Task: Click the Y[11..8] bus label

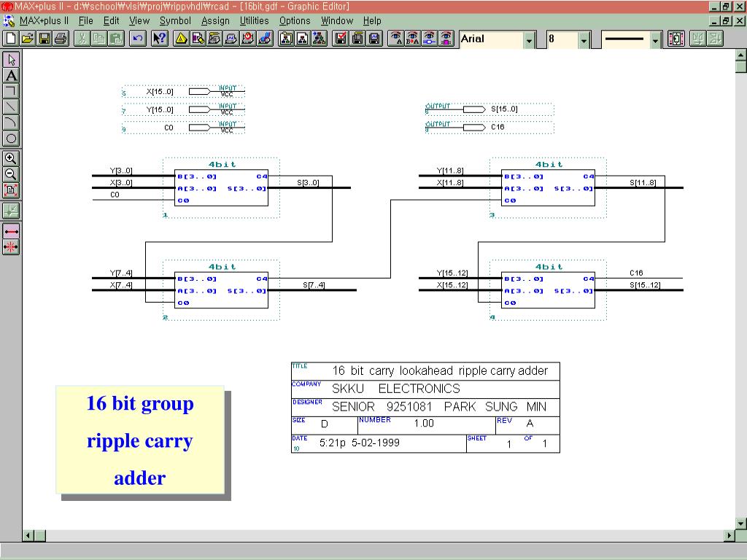Action: [x=449, y=171]
